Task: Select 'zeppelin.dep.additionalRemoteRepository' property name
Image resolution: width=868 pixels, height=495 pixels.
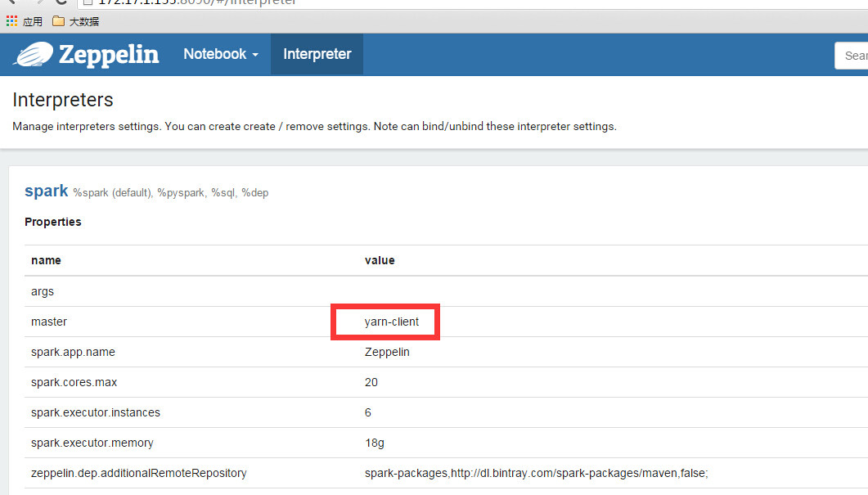Action: point(139,474)
